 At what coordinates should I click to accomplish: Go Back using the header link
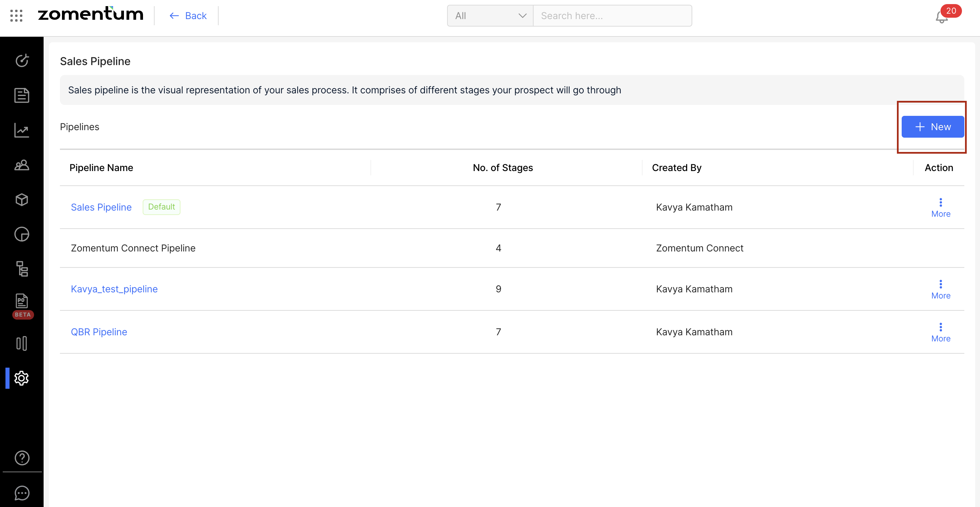(x=188, y=16)
